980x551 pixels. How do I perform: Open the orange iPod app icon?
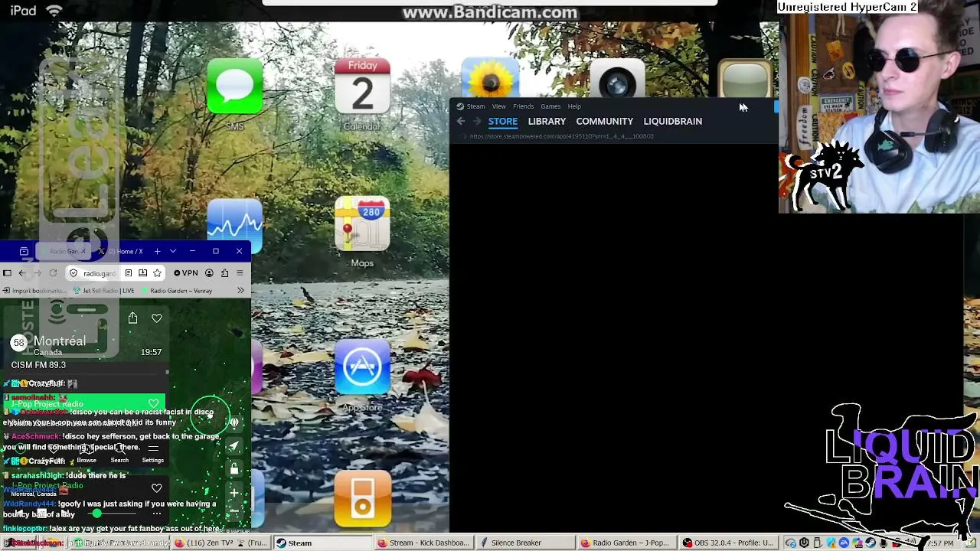point(362,499)
